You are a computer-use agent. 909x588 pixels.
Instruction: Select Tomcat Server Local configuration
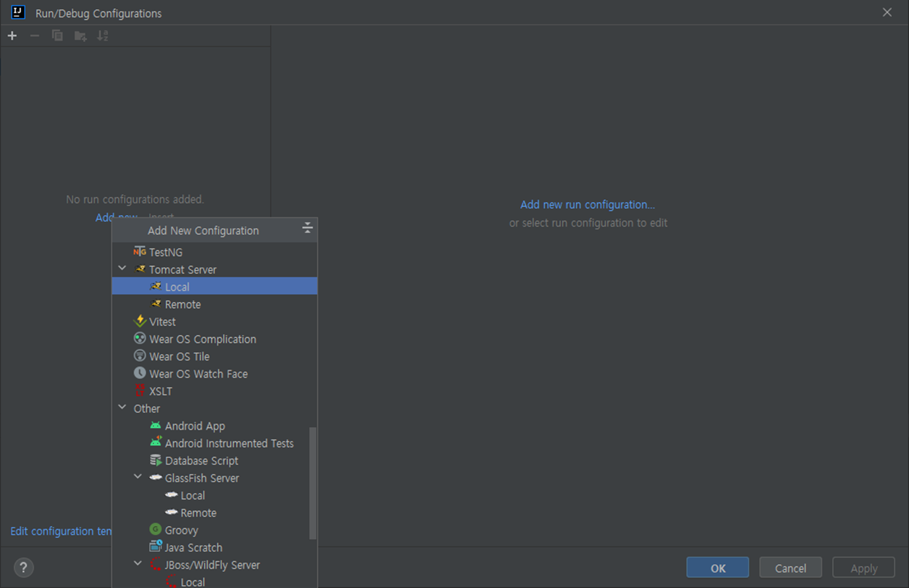215,286
